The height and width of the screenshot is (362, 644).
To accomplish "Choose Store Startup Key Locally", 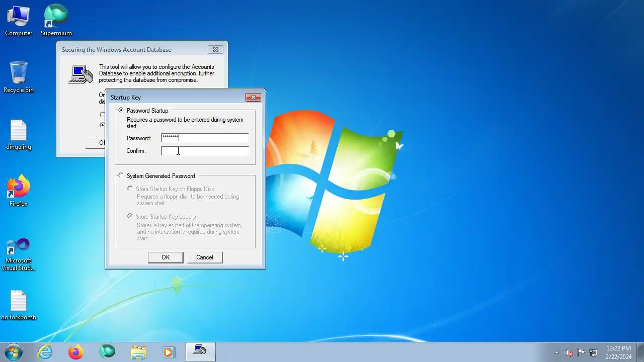I will point(130,216).
